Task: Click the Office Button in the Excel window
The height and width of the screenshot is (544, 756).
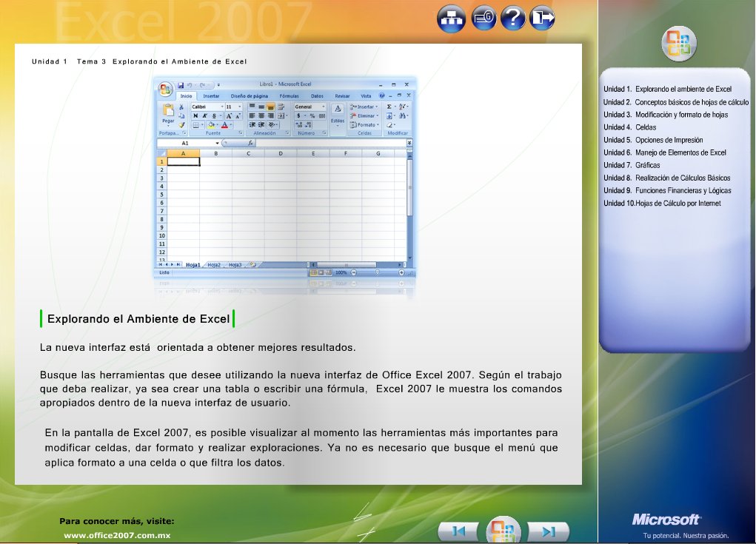Action: pyautogui.click(x=165, y=89)
